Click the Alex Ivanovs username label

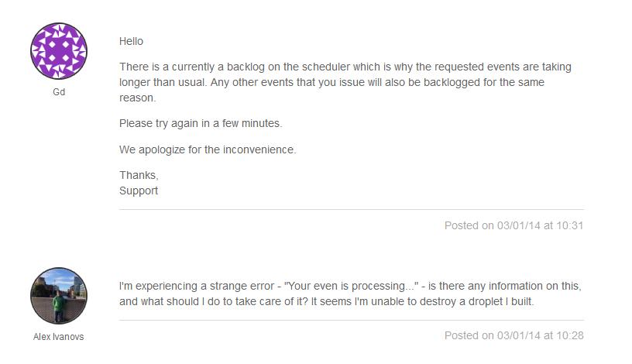[58, 337]
